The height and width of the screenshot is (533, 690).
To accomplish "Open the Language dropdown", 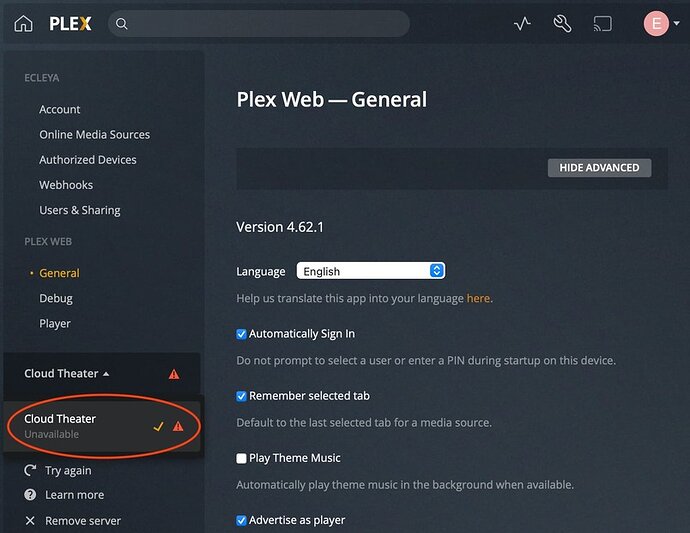I will 370,271.
